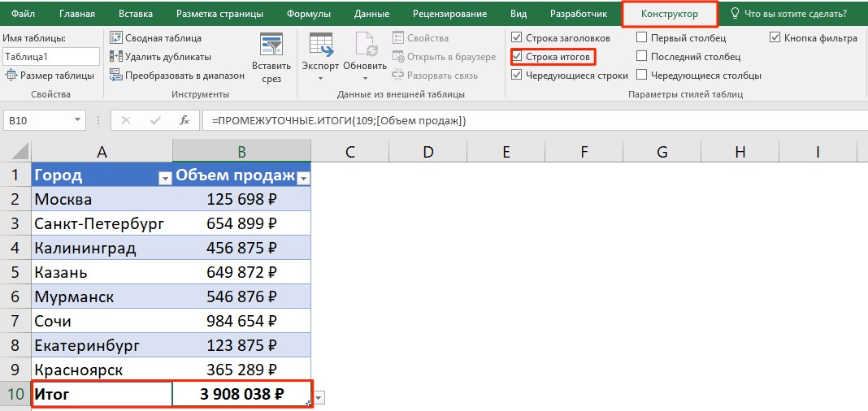This screenshot has width=868, height=411.
Task: Enable the Первый столбец checkbox
Action: point(642,38)
